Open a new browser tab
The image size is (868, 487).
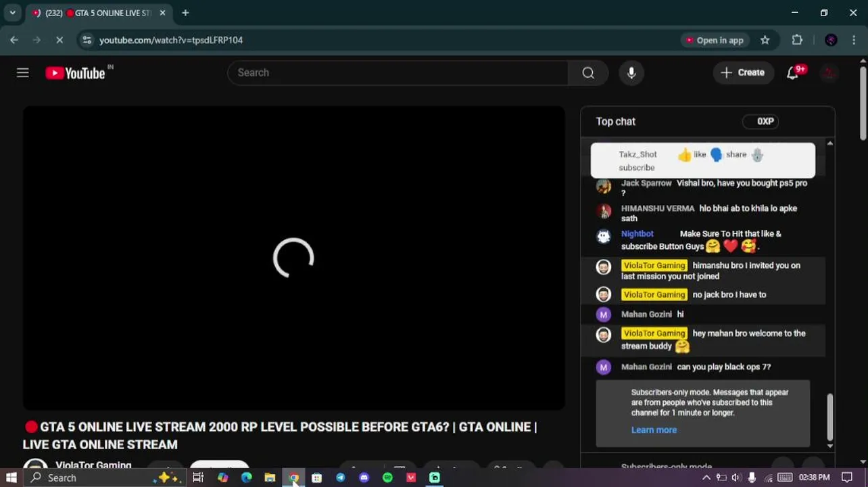point(185,13)
